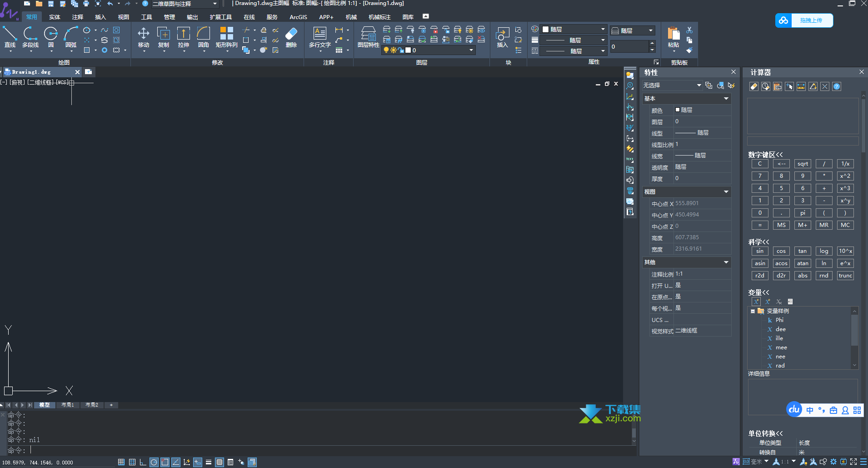Open the 视图 ribbon tab
The image size is (868, 468).
click(x=124, y=17)
